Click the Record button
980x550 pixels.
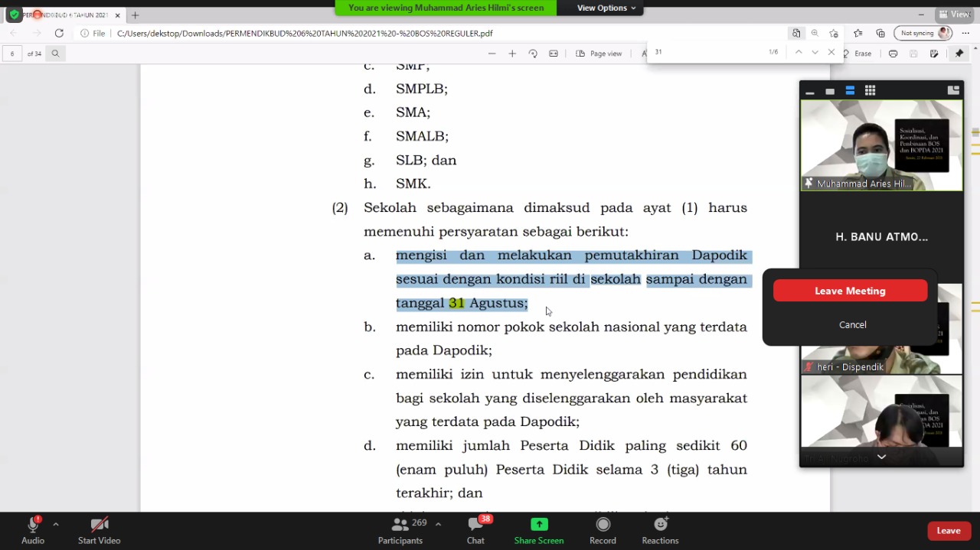603,530
